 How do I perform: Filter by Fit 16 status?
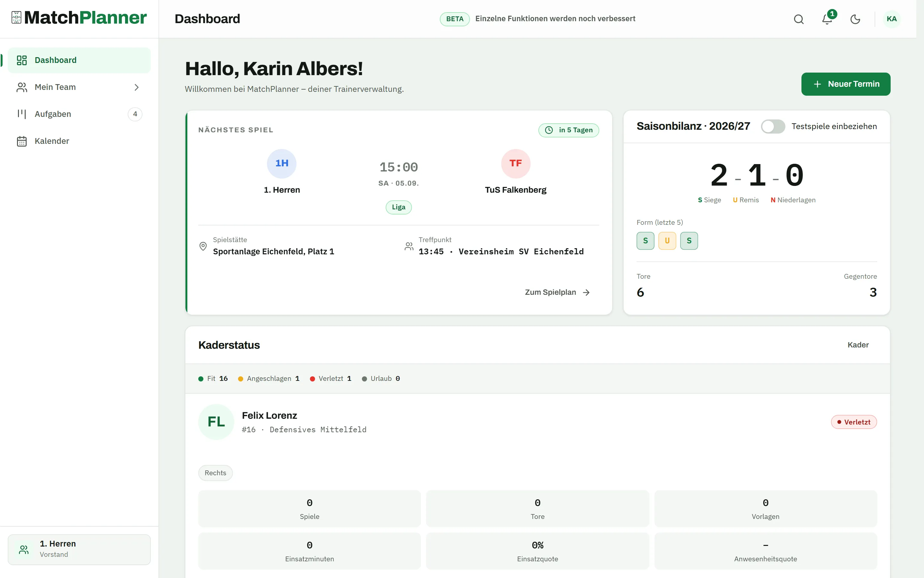[x=213, y=379]
